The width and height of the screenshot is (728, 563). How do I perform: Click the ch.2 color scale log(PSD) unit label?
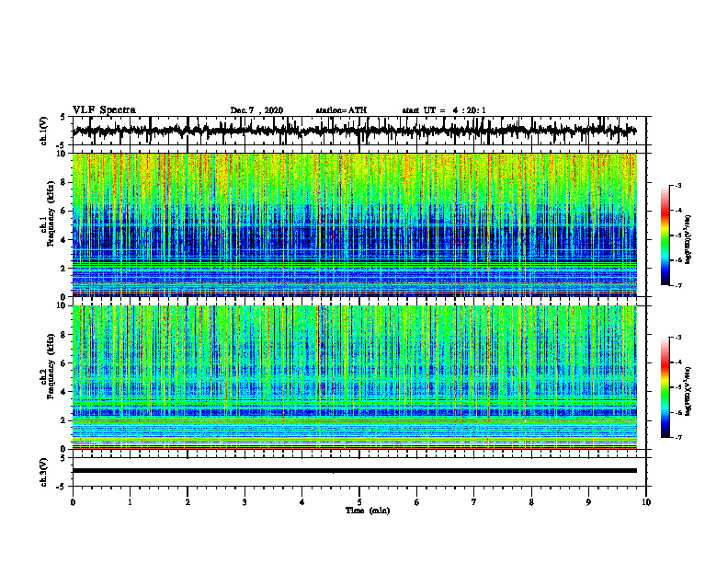coord(688,391)
